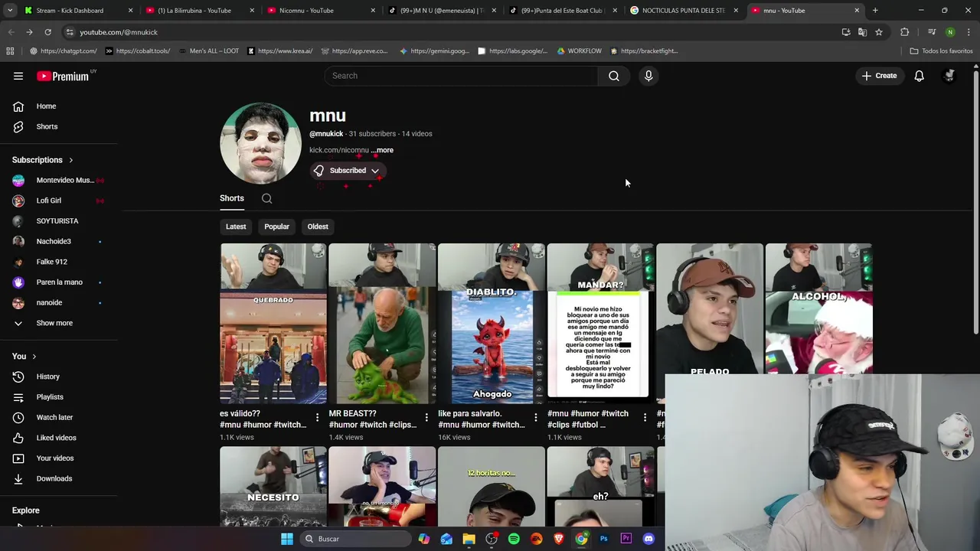Open Spotify from the taskbar

(x=514, y=539)
